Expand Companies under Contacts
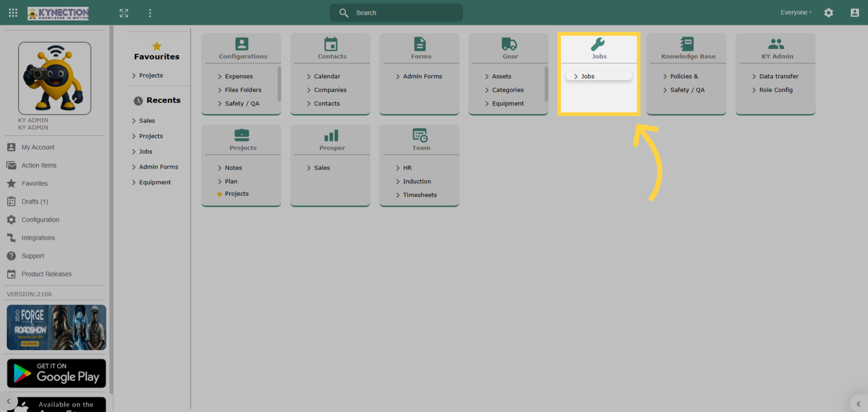Image resolution: width=868 pixels, height=412 pixels. (x=327, y=90)
